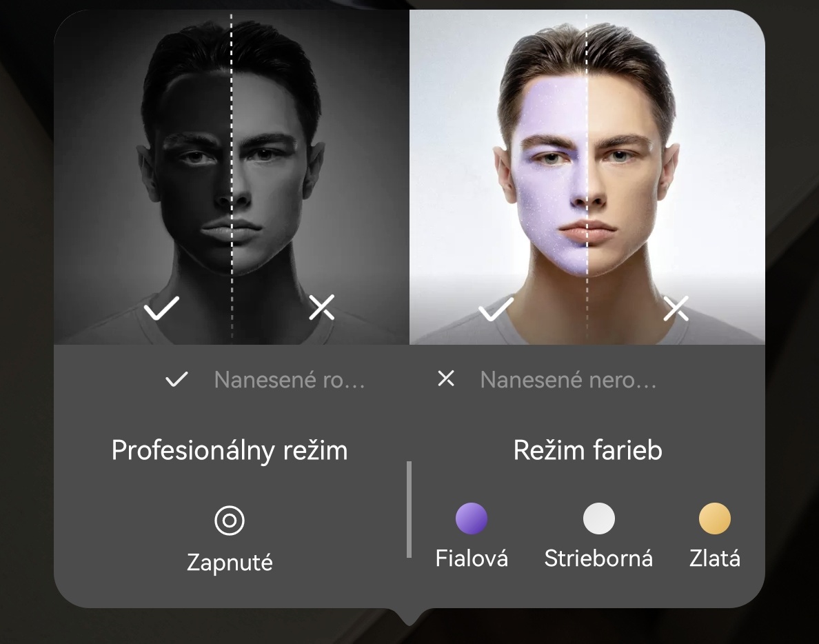Select the Strieborná silver color swatch
The height and width of the screenshot is (644, 819).
click(598, 518)
